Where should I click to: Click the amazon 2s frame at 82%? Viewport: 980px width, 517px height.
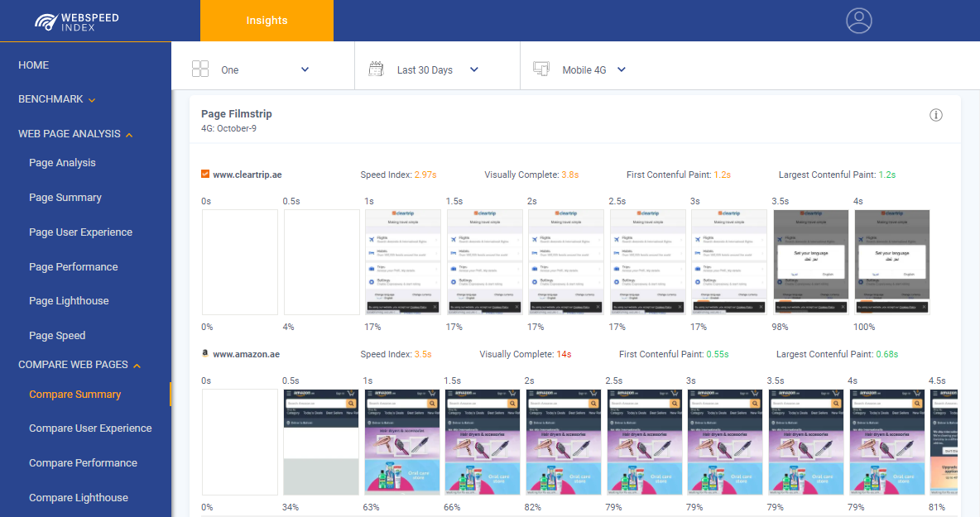click(564, 442)
